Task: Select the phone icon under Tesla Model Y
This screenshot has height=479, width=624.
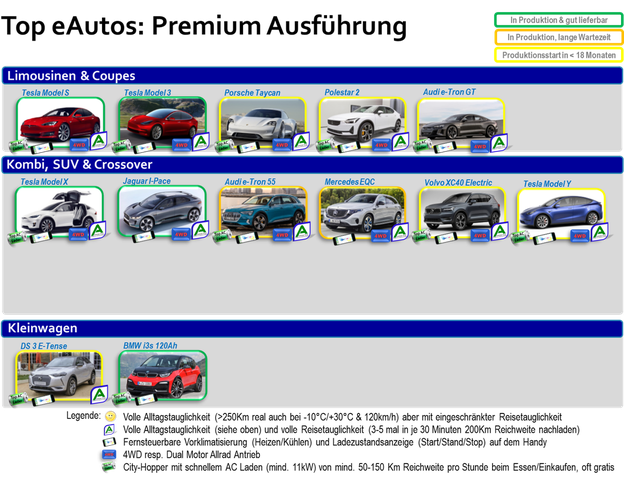Action: click(544, 240)
